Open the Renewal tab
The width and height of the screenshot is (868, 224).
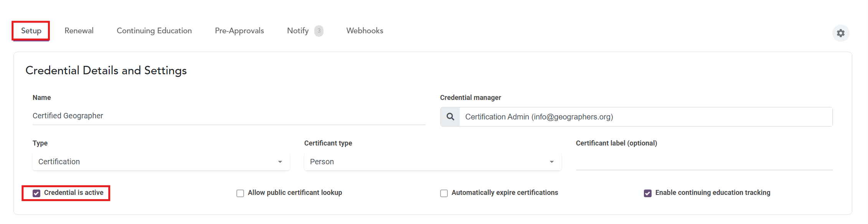(x=79, y=31)
